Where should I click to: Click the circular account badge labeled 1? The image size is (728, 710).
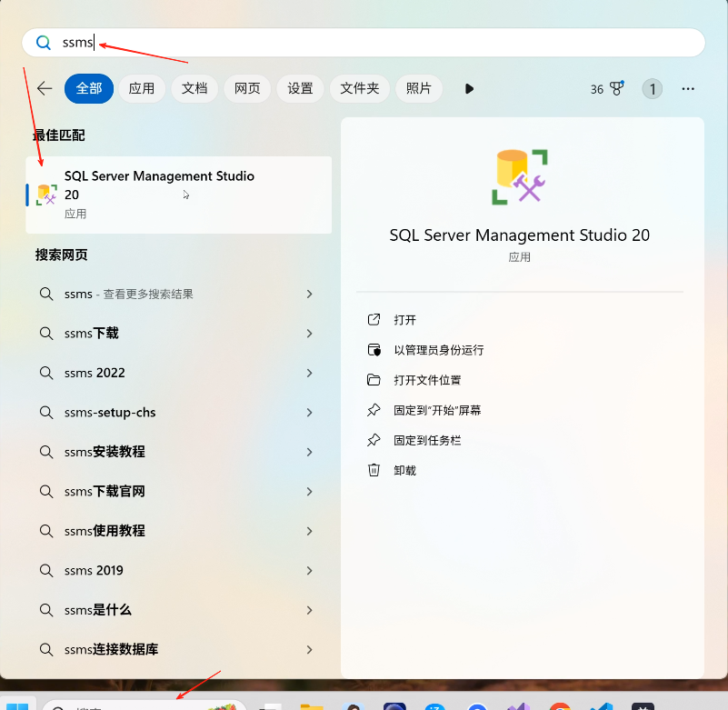(x=652, y=89)
